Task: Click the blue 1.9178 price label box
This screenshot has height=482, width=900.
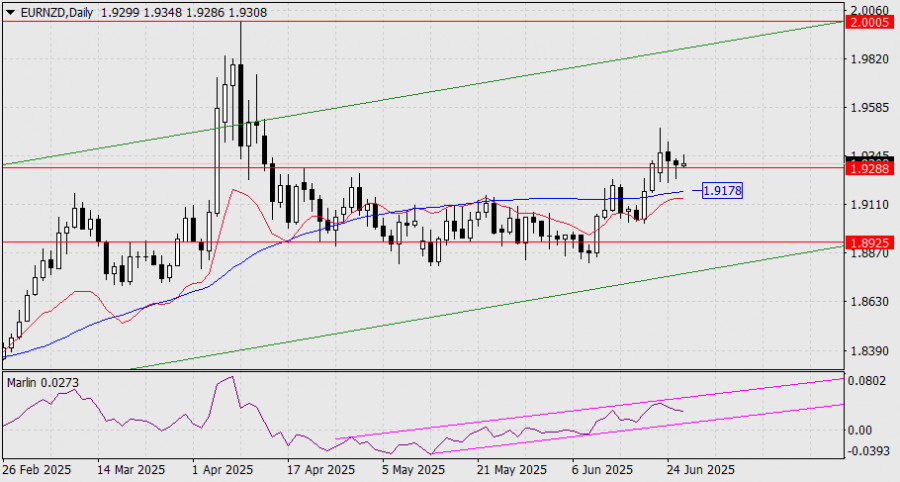Action: pos(722,191)
